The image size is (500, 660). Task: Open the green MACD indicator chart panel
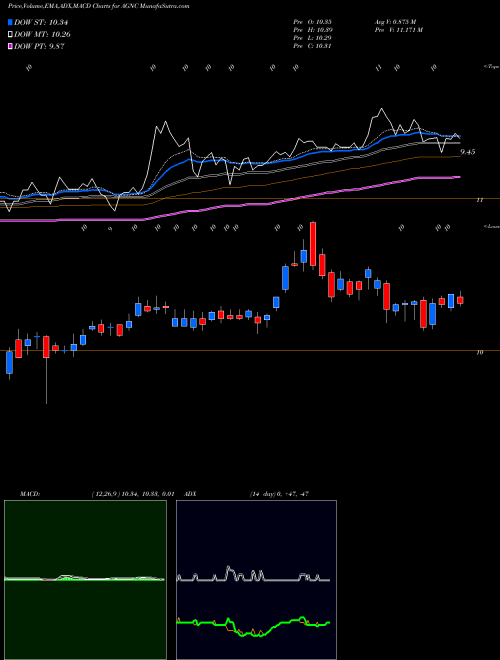(x=85, y=580)
